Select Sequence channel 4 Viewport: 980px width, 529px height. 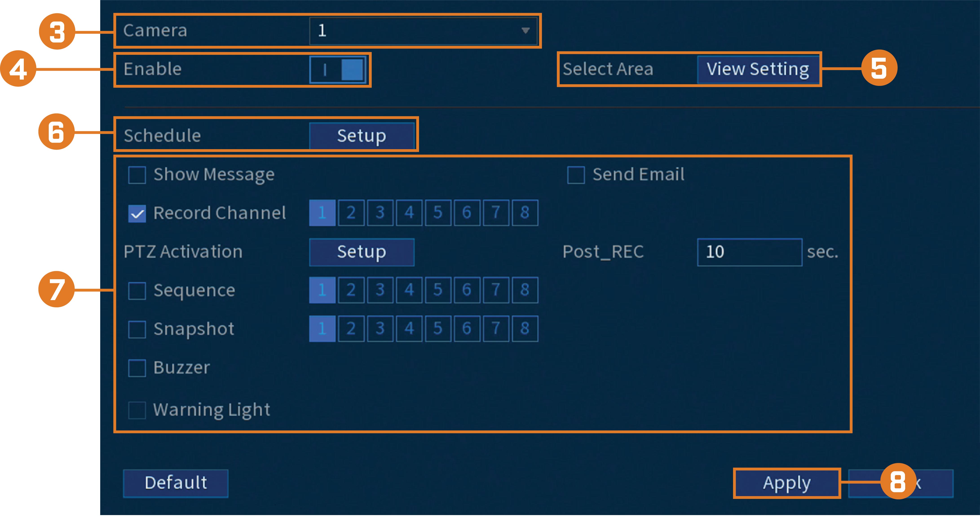tap(409, 290)
